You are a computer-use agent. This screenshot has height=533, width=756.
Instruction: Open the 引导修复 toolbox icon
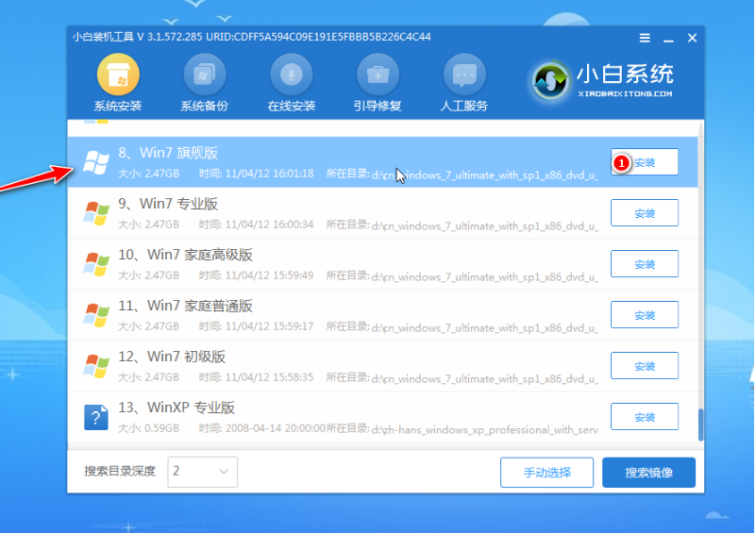[377, 75]
